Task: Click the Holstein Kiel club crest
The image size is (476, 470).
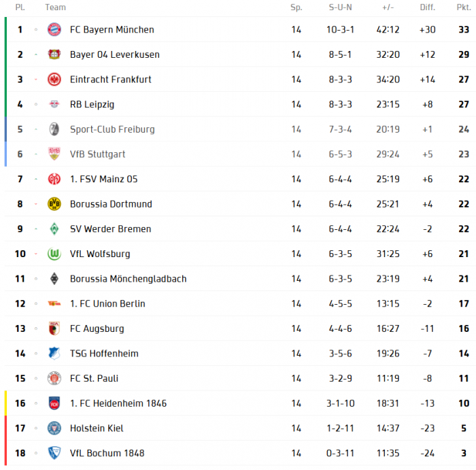Action: [x=54, y=429]
